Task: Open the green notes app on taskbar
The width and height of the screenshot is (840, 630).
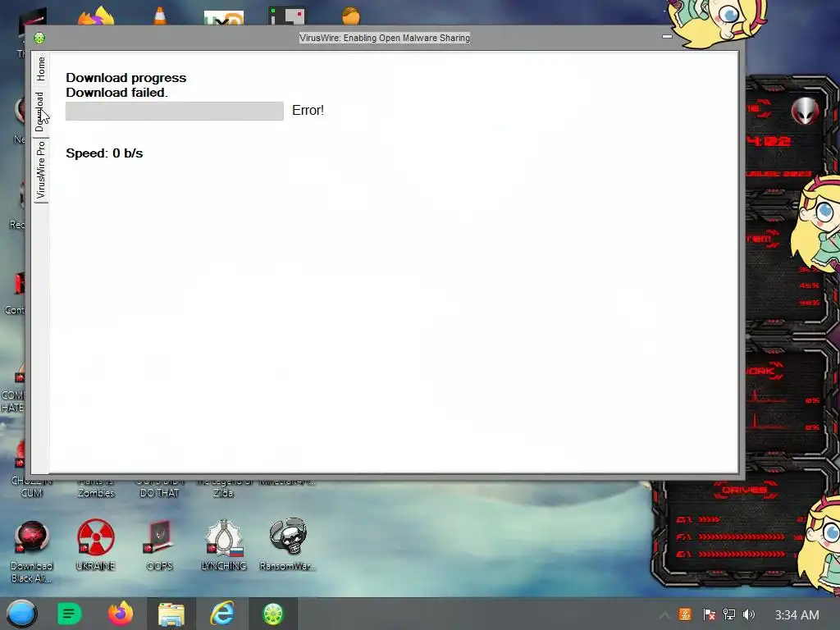Action: (69, 614)
